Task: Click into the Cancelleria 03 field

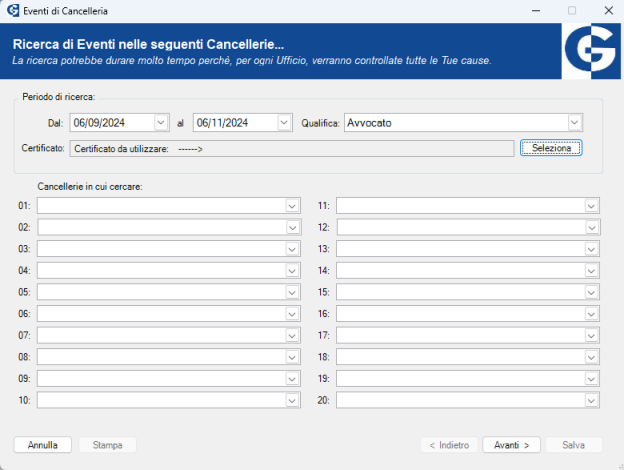Action: [169, 249]
